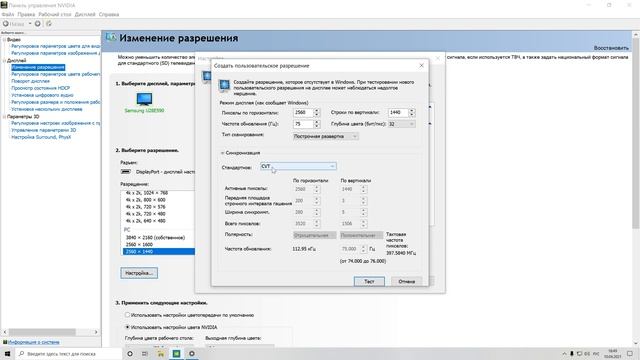Open 'Установка нескольких дисплеев' in the tree

click(47, 109)
